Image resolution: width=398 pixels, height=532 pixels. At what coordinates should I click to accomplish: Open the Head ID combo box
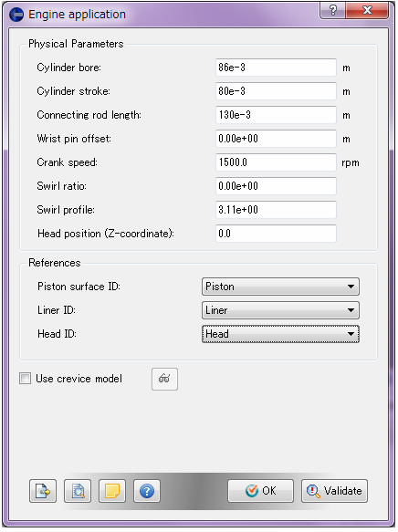tap(280, 334)
